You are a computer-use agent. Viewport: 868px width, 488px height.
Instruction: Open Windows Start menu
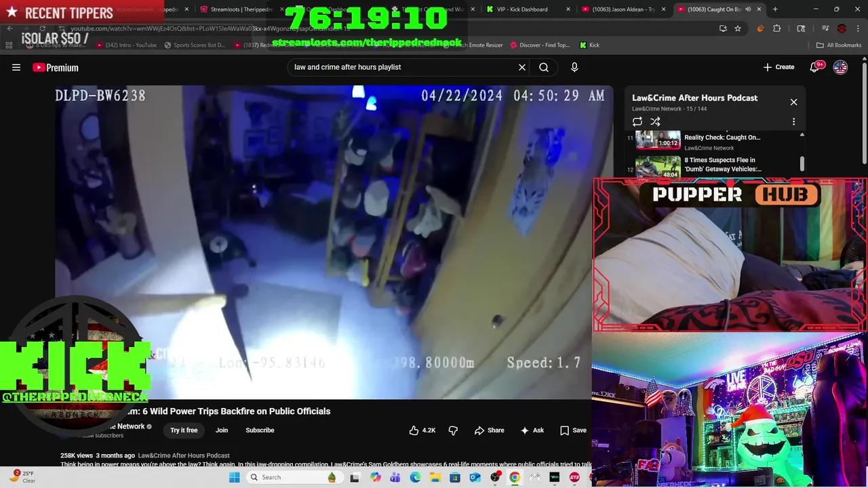point(235,477)
